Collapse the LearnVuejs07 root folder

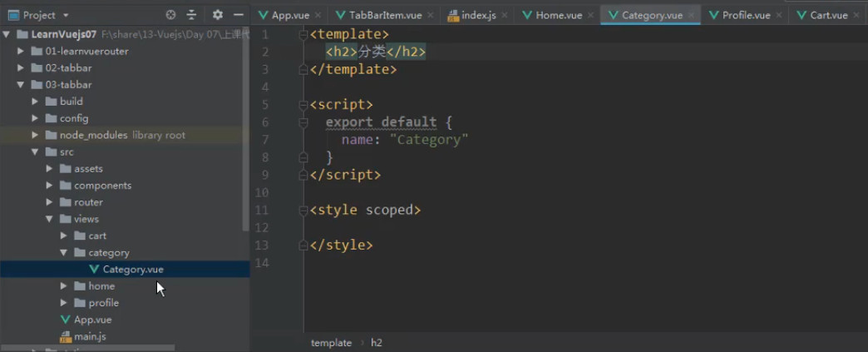(x=6, y=34)
